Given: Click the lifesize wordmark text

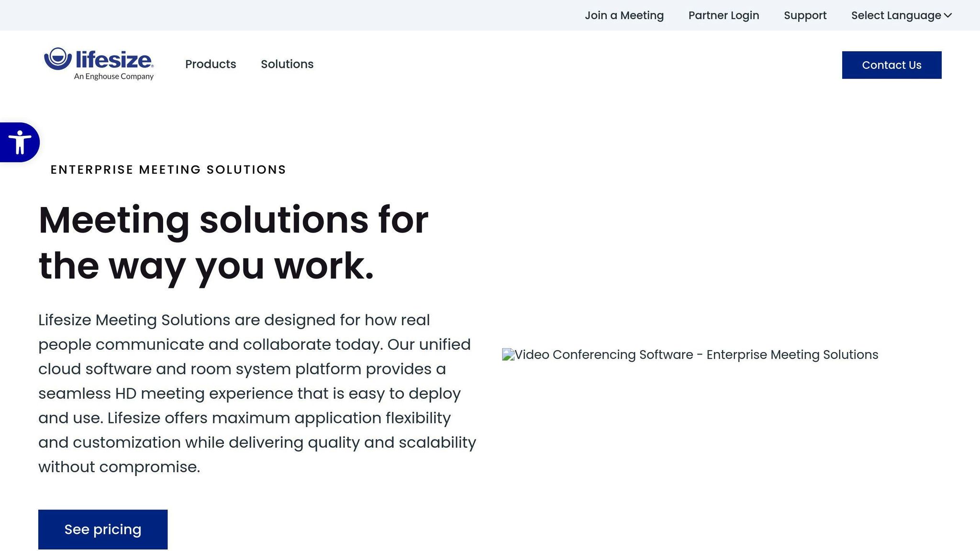Looking at the screenshot, I should click(x=114, y=59).
